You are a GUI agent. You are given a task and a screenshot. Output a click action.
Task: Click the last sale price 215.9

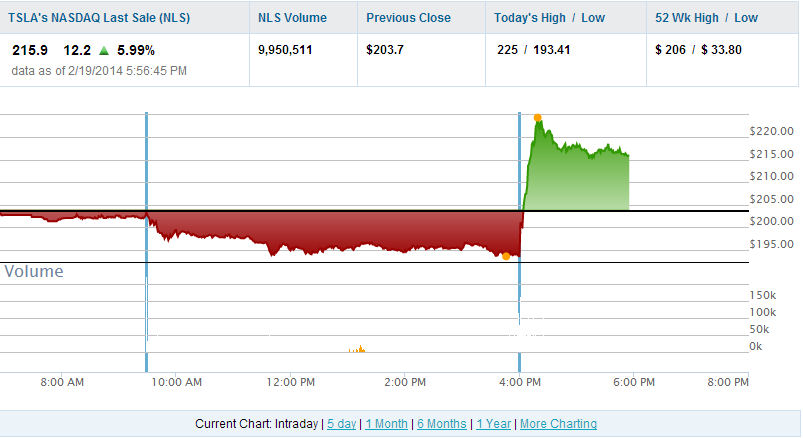(30, 50)
